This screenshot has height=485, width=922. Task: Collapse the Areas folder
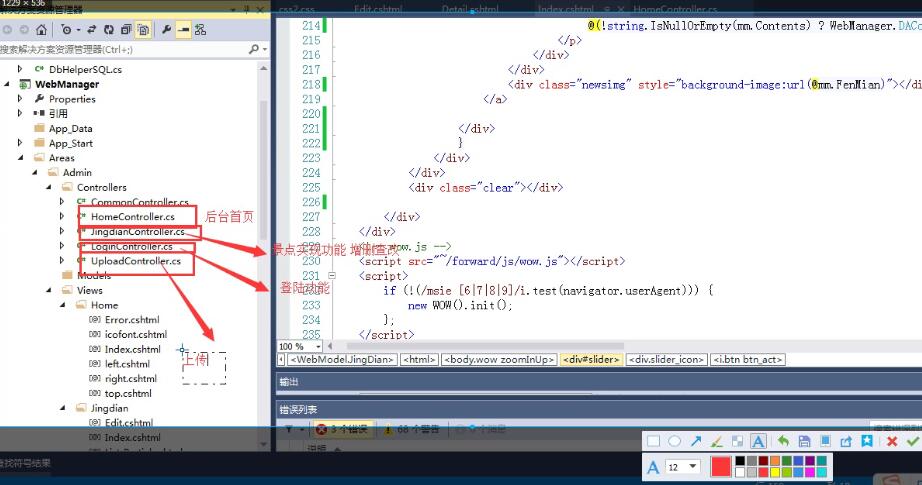click(21, 158)
